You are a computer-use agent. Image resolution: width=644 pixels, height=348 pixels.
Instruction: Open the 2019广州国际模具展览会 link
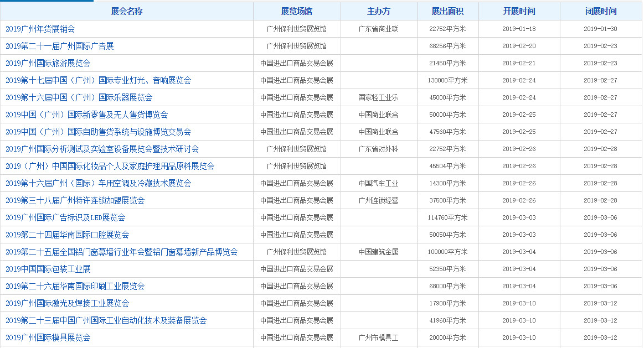48,337
